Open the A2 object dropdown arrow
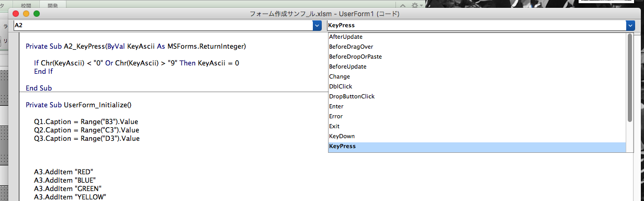Image resolution: width=644 pixels, height=201 pixels. (317, 25)
